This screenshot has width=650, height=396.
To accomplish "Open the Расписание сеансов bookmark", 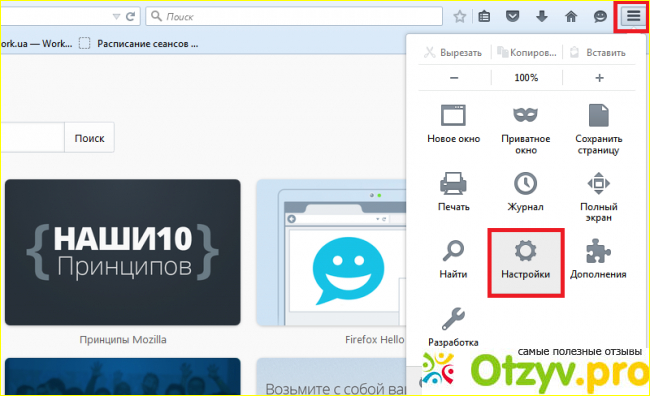I will click(x=139, y=44).
